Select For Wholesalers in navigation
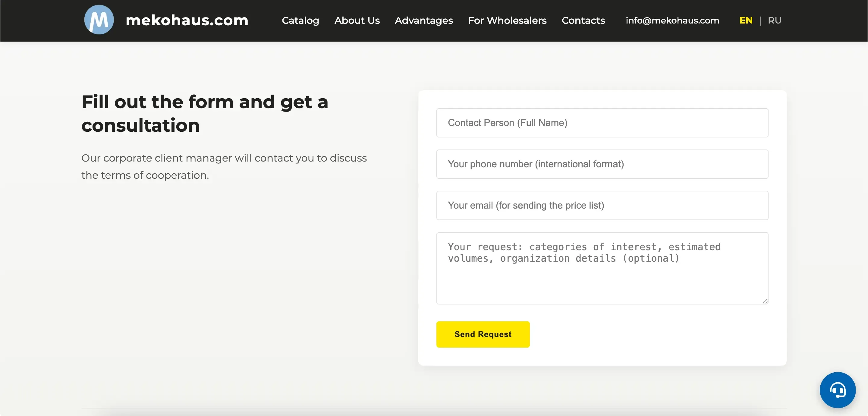868x416 pixels. (x=507, y=20)
